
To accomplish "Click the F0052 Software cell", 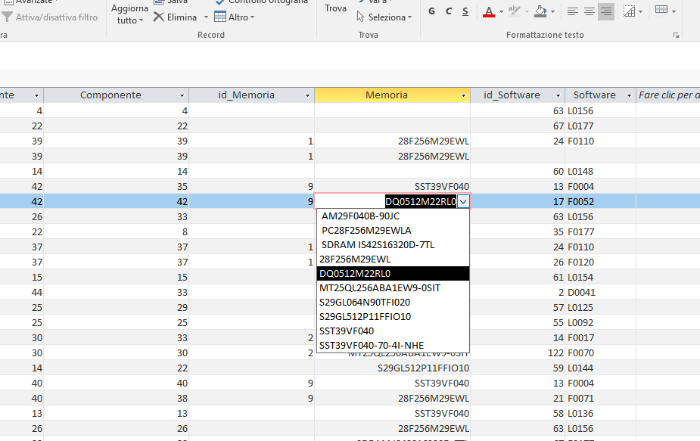I will (600, 202).
